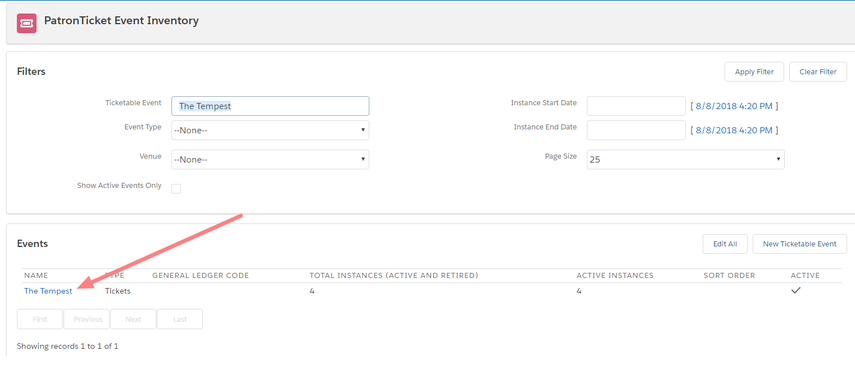Click the Previous pagination button
Image resolution: width=855 pixels, height=373 pixels.
tap(87, 319)
